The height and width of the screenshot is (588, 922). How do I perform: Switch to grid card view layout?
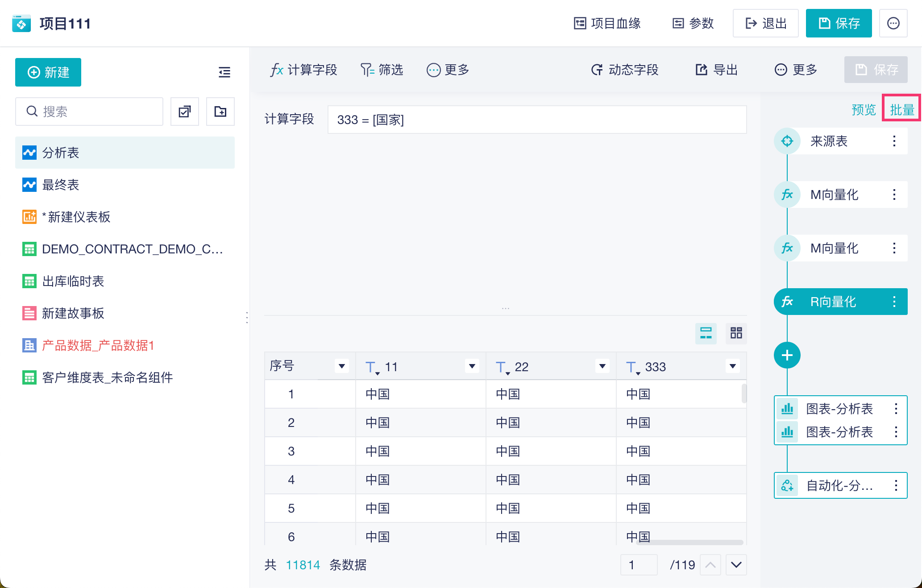(x=736, y=333)
